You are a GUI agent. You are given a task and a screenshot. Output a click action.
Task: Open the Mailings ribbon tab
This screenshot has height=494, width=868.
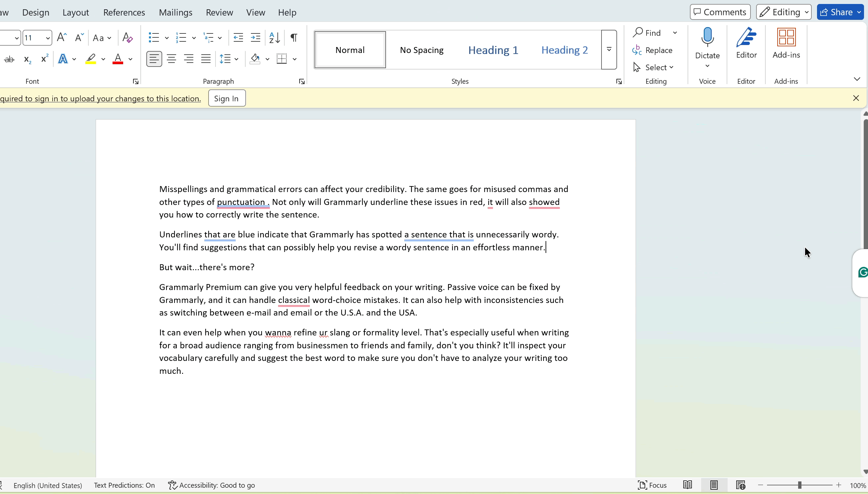(x=175, y=13)
